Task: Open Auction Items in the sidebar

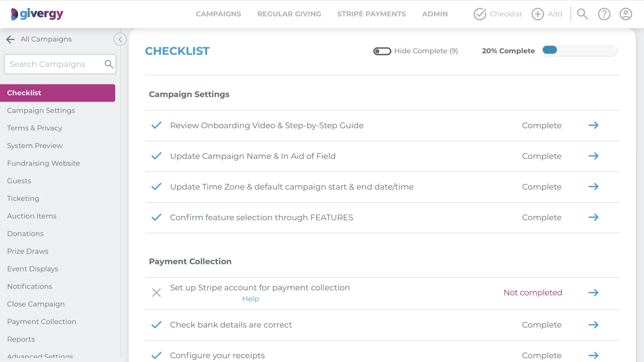Action: point(32,216)
